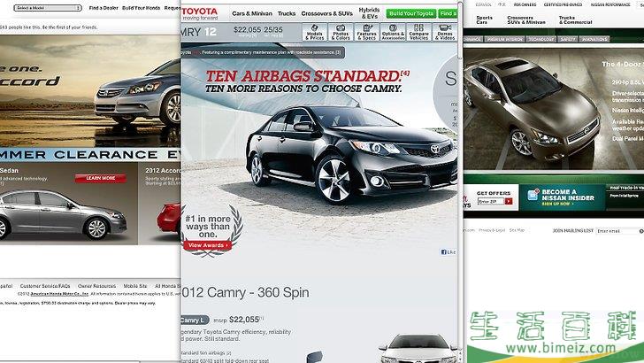Click the green Build Your Toyota button
644x363 pixels.
[x=411, y=13]
